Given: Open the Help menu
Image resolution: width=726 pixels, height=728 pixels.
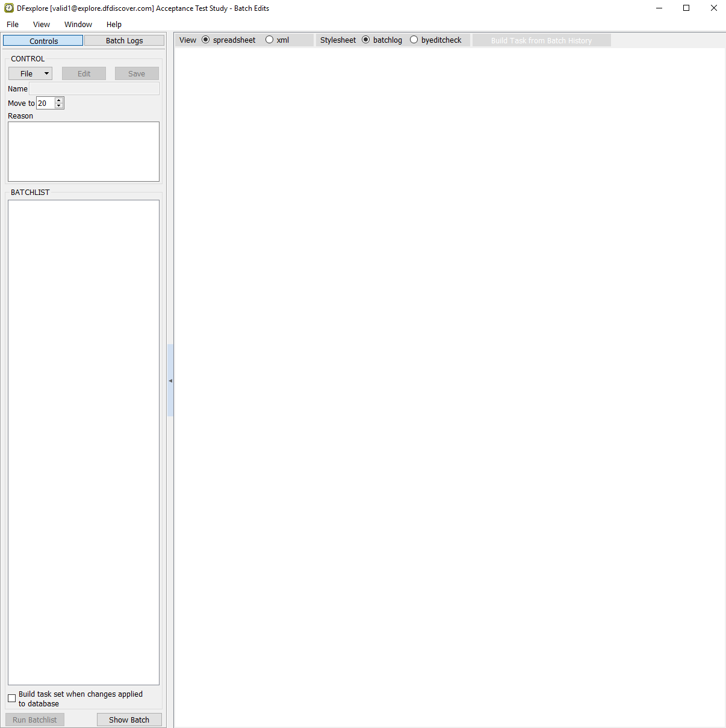Looking at the screenshot, I should (114, 25).
